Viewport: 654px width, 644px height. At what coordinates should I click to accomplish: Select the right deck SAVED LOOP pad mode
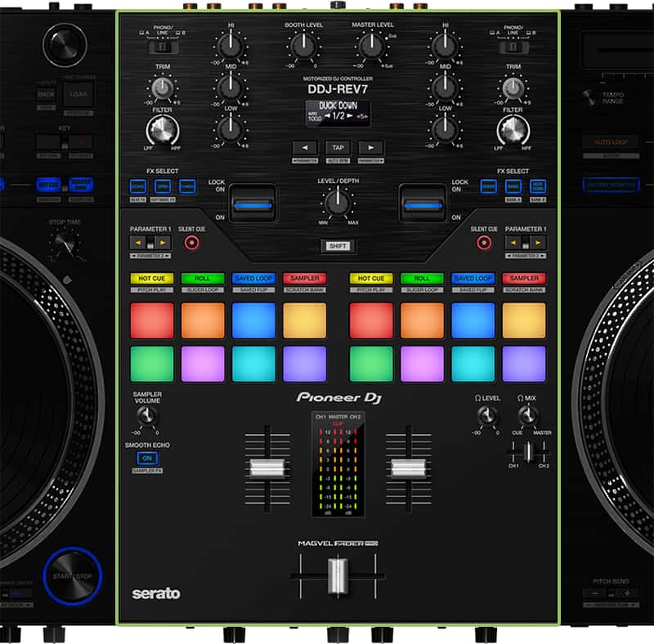tap(473, 278)
